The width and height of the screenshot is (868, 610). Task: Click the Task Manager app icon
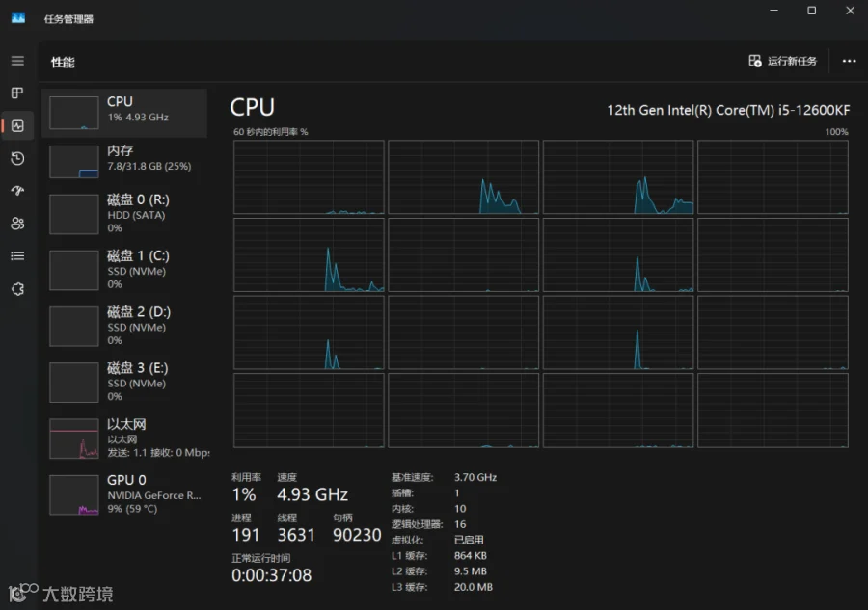tap(18, 18)
